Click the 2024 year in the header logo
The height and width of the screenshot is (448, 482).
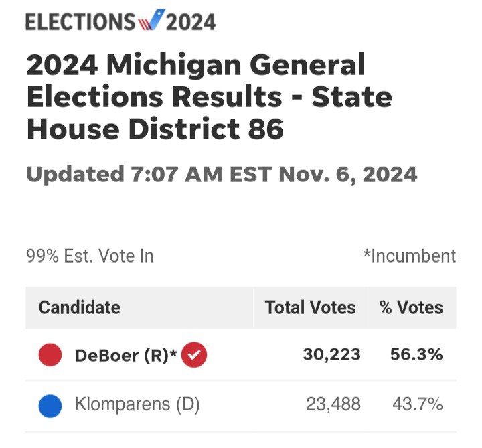(x=191, y=22)
